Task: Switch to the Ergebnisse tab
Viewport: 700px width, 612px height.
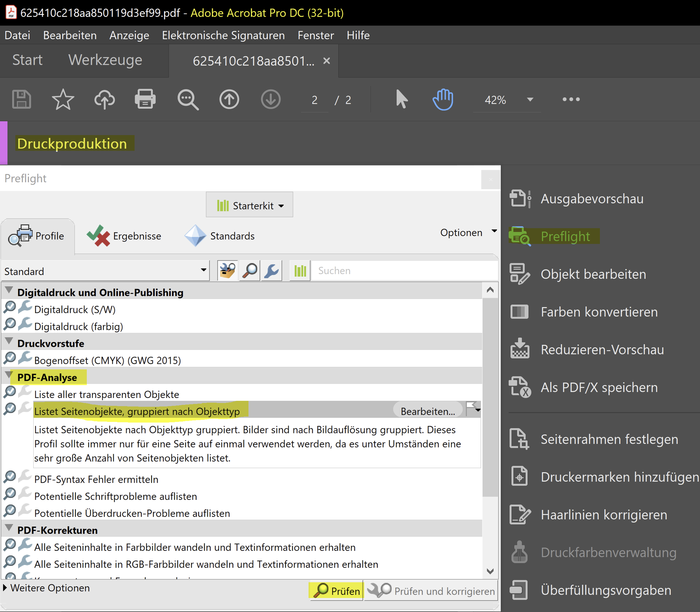Action: (x=124, y=236)
